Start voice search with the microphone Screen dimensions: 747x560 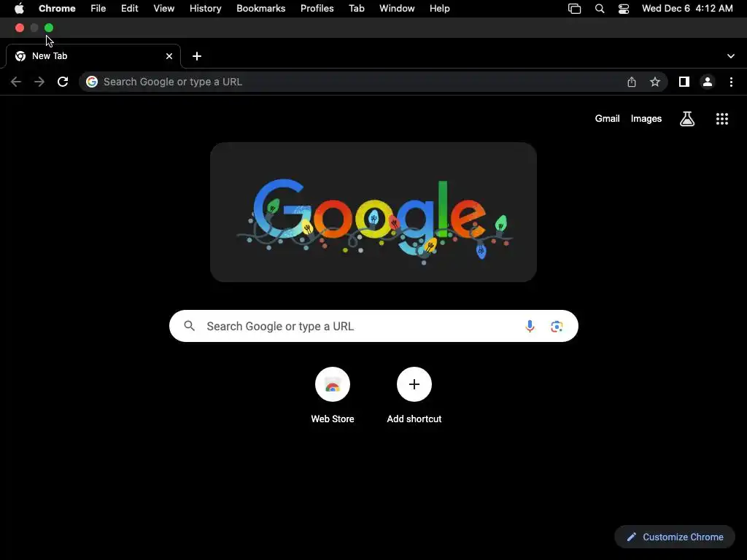(x=530, y=326)
